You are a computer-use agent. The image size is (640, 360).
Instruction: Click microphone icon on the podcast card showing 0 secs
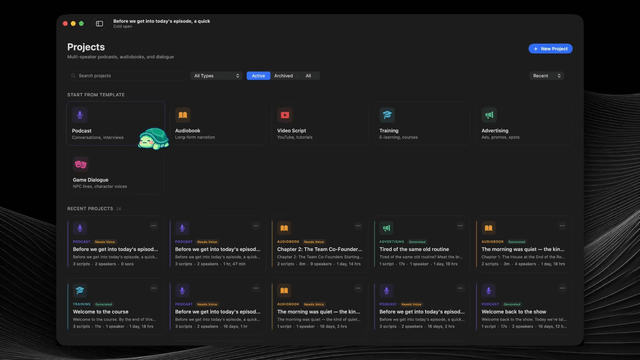(x=80, y=228)
